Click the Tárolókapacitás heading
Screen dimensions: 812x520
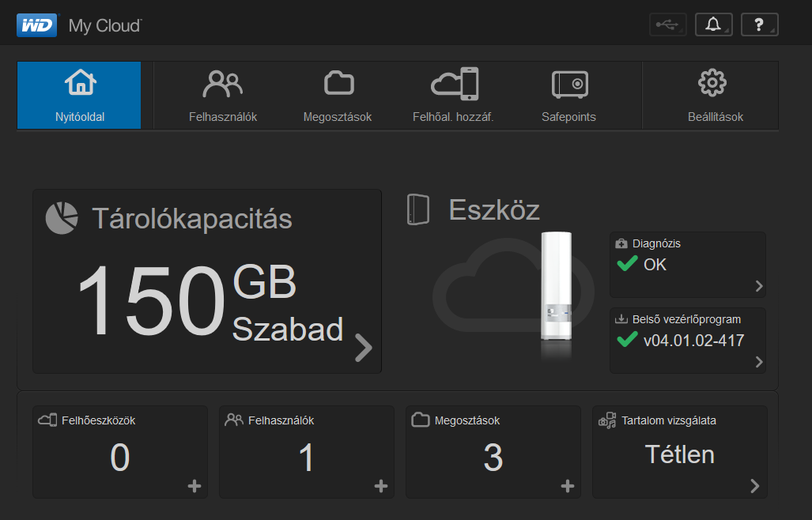[192, 218]
